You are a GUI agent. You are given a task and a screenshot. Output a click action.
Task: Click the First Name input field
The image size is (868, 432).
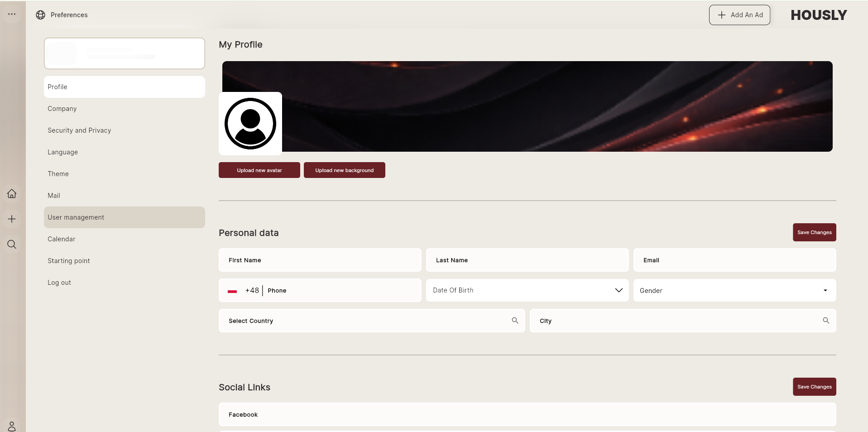[320, 260]
